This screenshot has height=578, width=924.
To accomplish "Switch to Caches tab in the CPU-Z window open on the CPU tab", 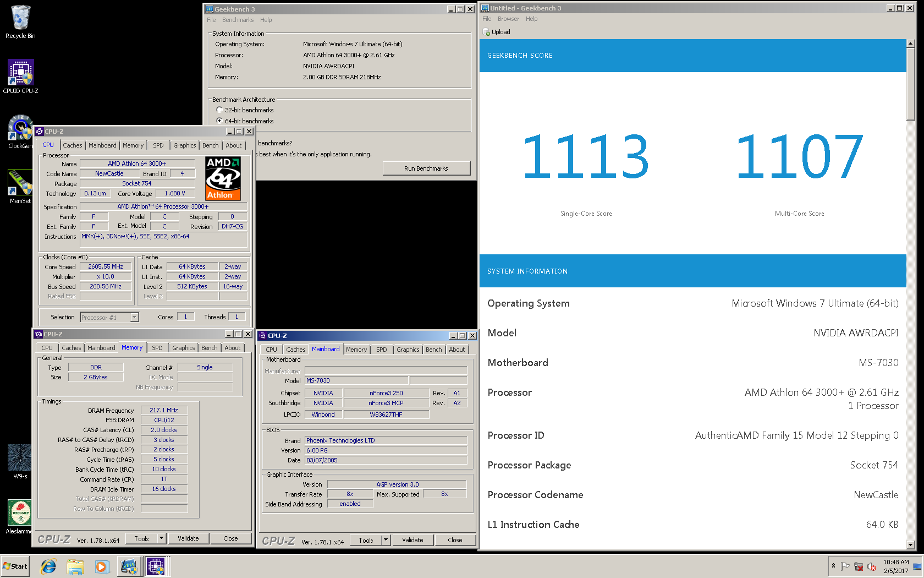I will pos(73,145).
